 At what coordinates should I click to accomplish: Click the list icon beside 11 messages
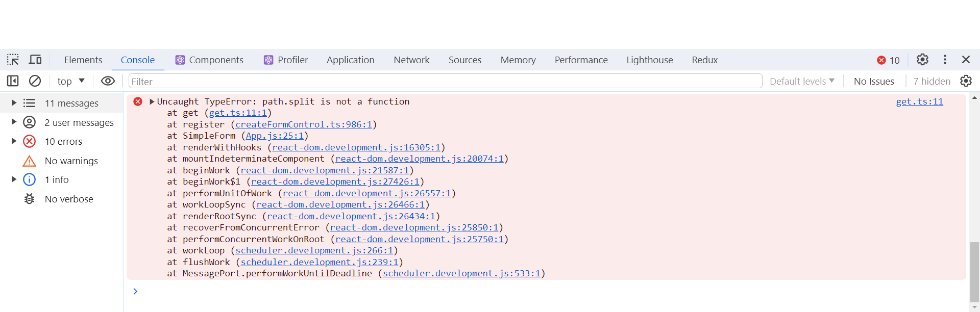[x=30, y=103]
